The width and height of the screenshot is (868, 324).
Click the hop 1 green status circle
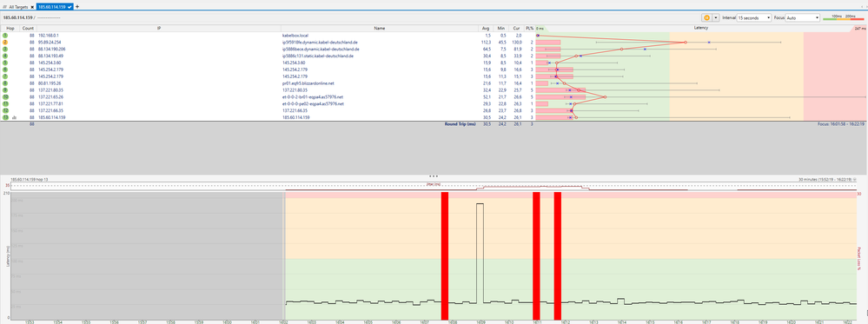click(5, 35)
